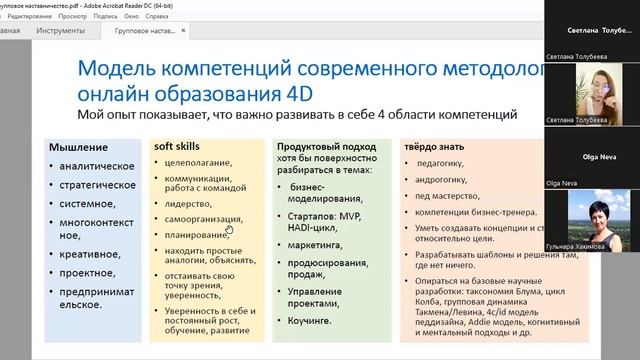Click the bullet креативное
The width and height of the screenshot is (640, 360).
[90, 254]
